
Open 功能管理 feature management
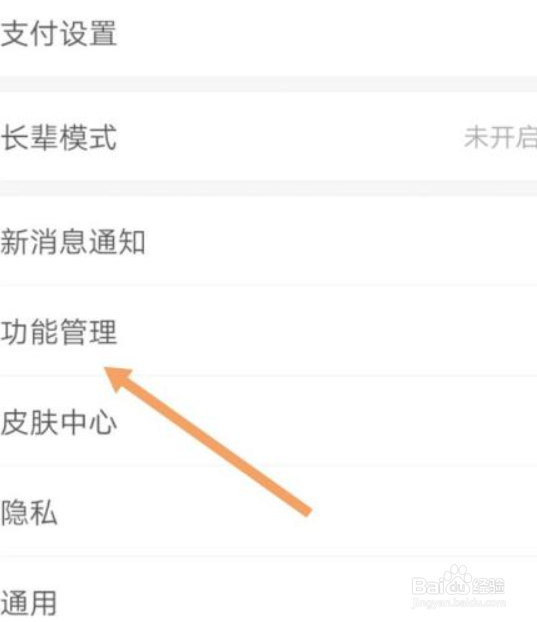pyautogui.click(x=268, y=331)
